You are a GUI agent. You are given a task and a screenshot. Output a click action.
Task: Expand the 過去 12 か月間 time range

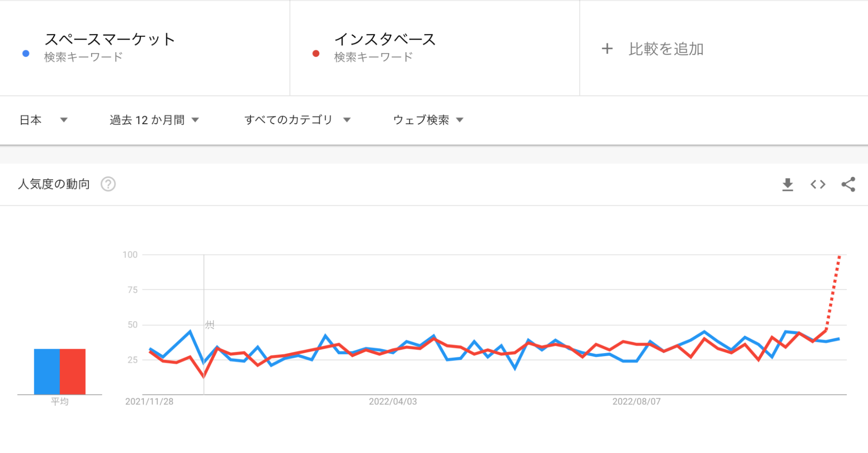click(154, 120)
